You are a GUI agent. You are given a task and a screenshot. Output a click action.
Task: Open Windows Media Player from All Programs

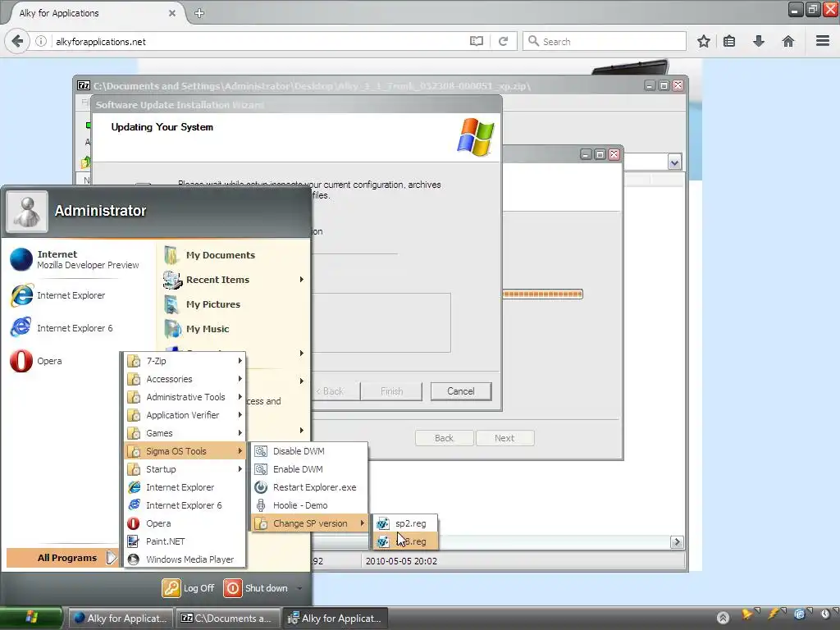[185, 559]
